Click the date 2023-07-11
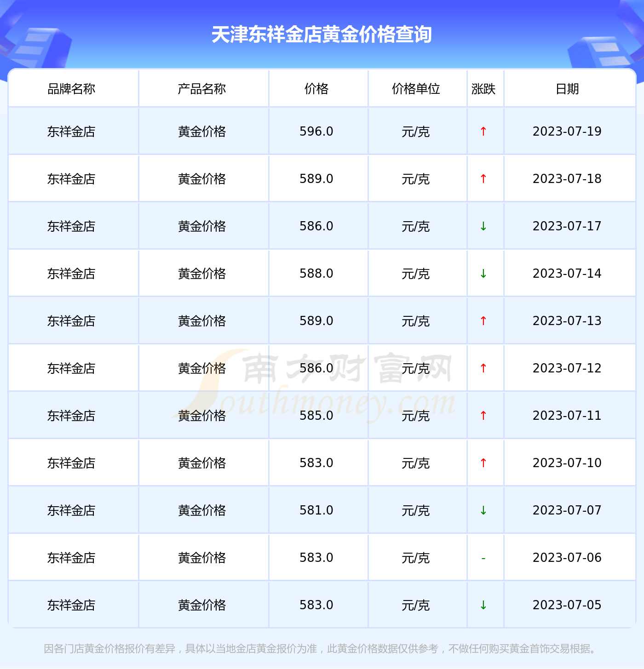This screenshot has width=644, height=669. click(x=567, y=416)
